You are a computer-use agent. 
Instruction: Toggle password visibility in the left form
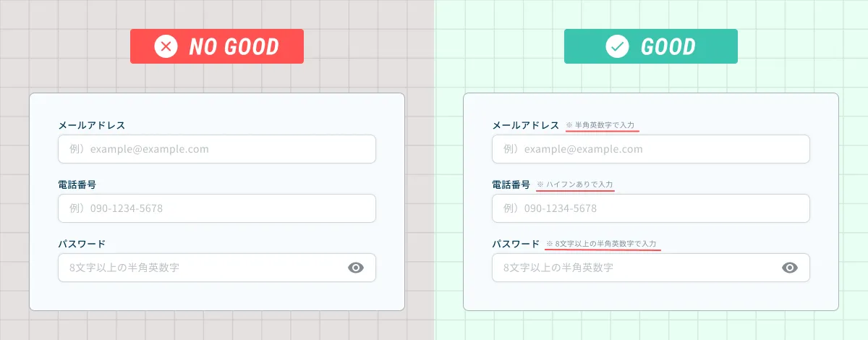pyautogui.click(x=356, y=268)
